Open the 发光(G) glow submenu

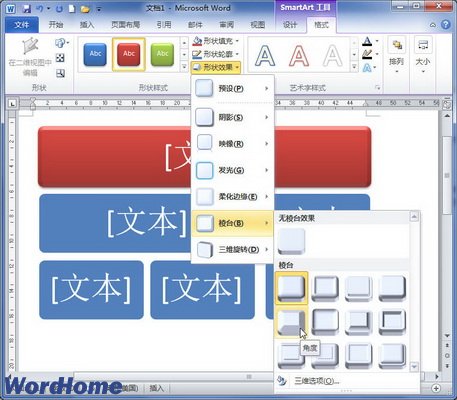tap(232, 170)
